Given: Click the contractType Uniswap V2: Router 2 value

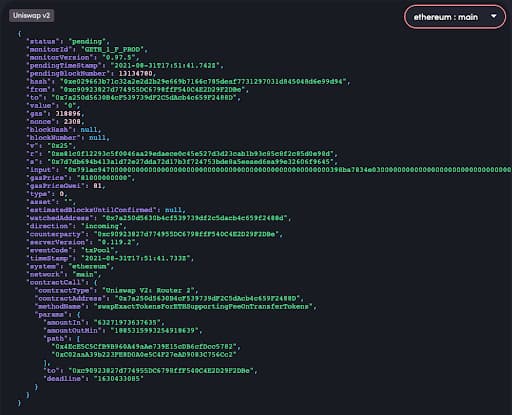Looking at the screenshot, I should 148,290.
